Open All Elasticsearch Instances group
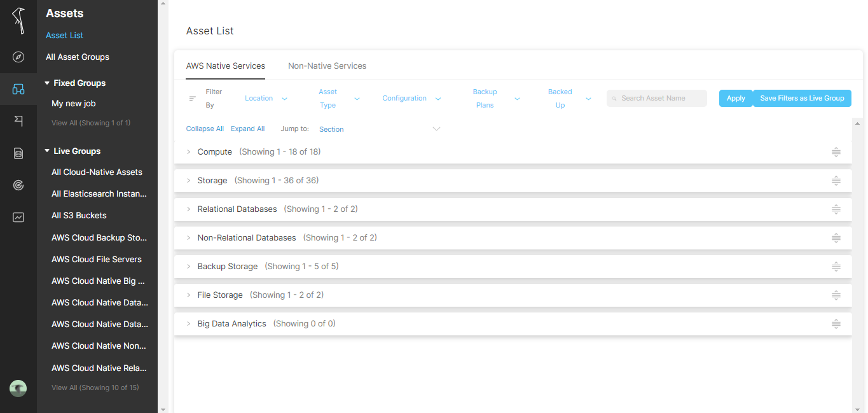Viewport: 868px width, 413px height. point(99,194)
